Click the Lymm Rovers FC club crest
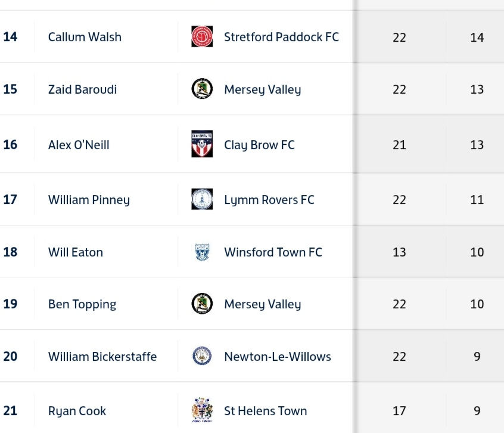The height and width of the screenshot is (433, 504). point(202,200)
